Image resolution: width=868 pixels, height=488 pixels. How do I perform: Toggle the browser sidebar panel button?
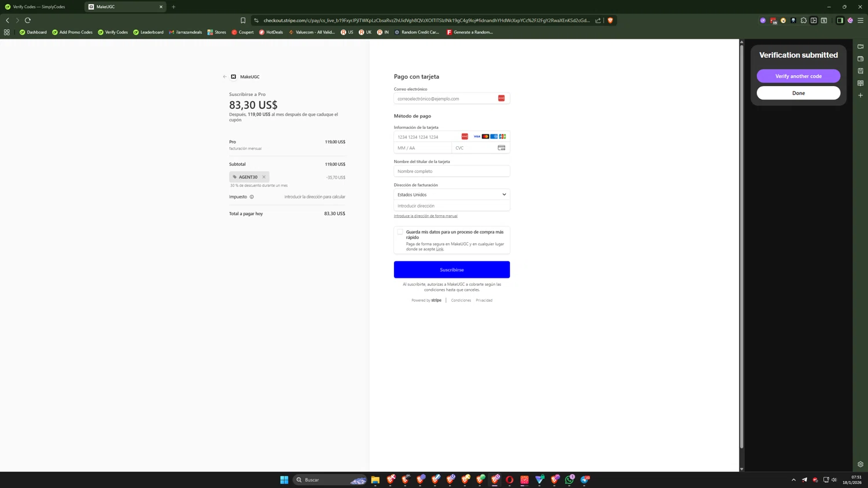pos(840,20)
